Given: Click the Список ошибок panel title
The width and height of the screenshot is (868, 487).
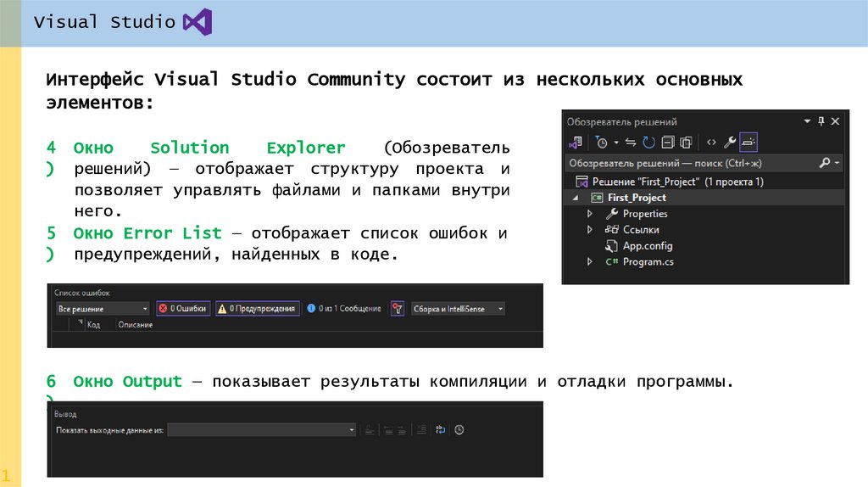Looking at the screenshot, I should click(x=82, y=293).
